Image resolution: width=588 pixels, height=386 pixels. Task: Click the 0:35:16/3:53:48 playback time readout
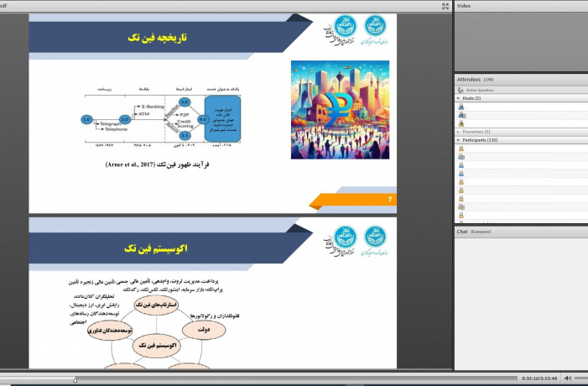pos(539,378)
